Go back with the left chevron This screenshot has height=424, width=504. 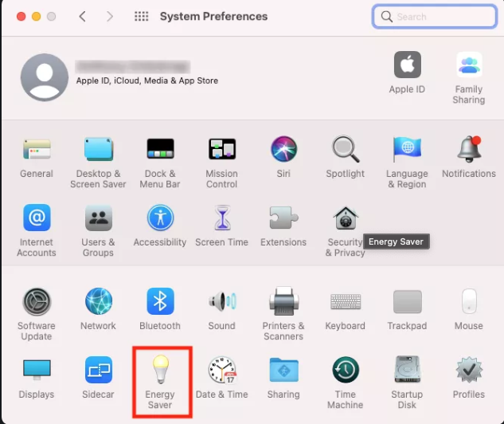[x=82, y=17]
